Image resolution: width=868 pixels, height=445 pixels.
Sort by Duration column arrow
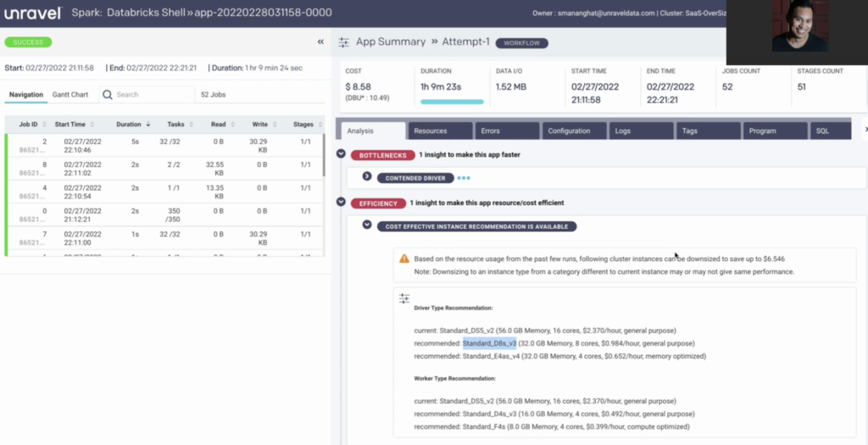147,125
